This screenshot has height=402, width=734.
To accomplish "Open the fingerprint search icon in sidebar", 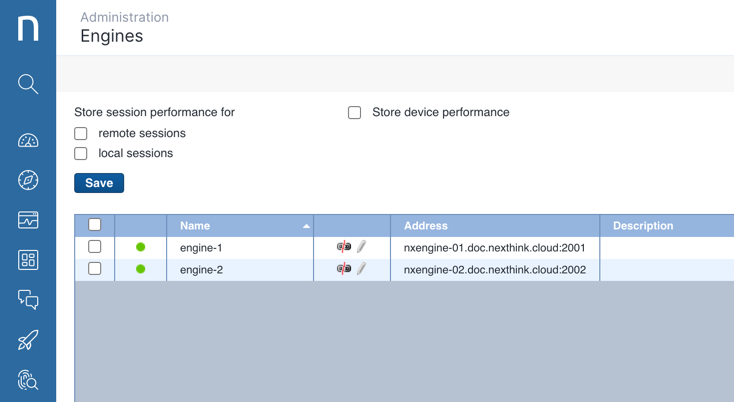I will tap(28, 380).
